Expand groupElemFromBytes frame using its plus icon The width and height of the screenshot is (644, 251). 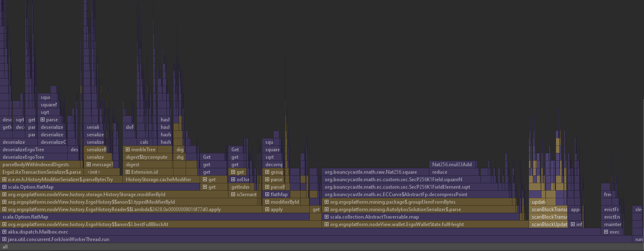pos(327,202)
